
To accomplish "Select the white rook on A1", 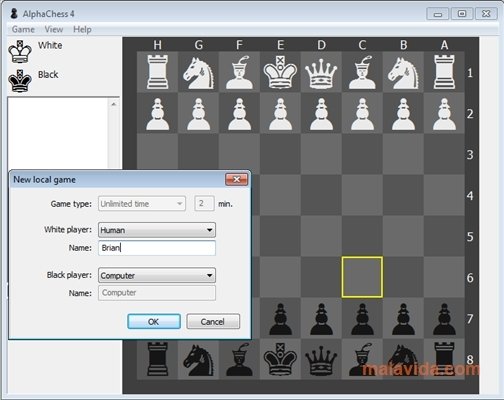I will pos(444,72).
